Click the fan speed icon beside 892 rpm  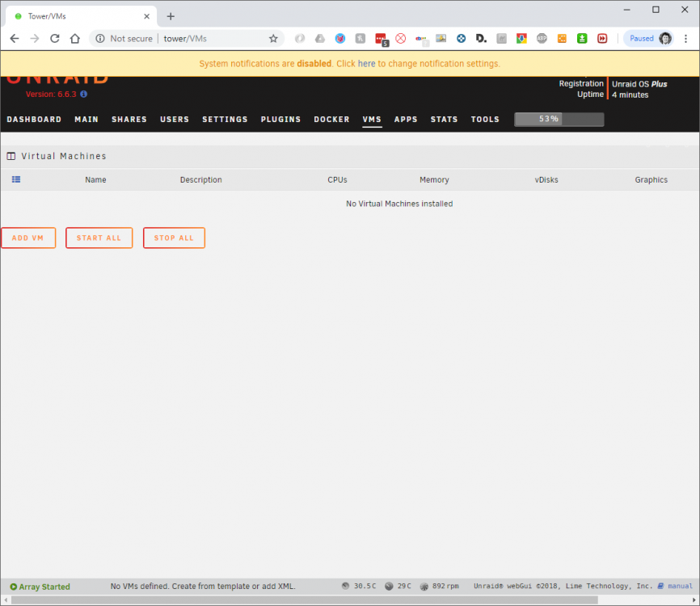[424, 587]
